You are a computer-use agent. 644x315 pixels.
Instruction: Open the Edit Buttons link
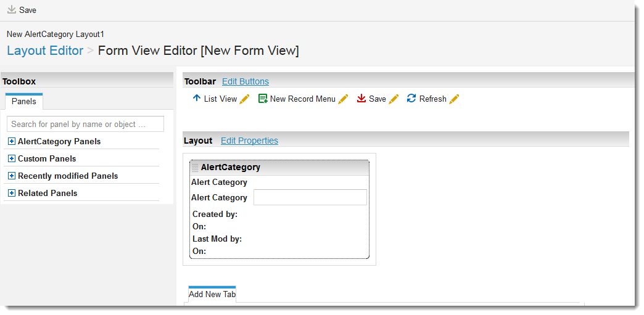[246, 81]
